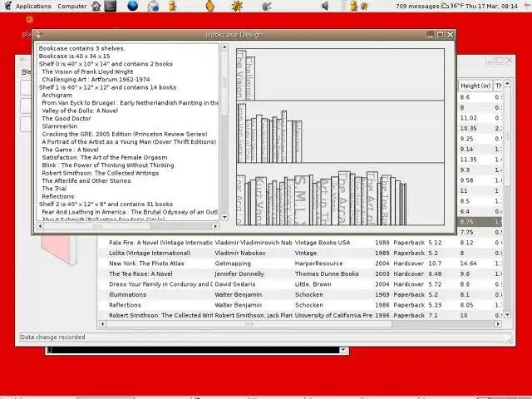Screen dimensions: 532x399
Task: Open the Applications menu
Action: pos(33,6)
